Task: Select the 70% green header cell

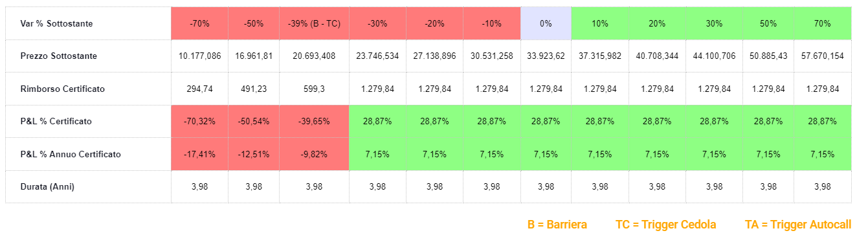Action: coord(823,23)
